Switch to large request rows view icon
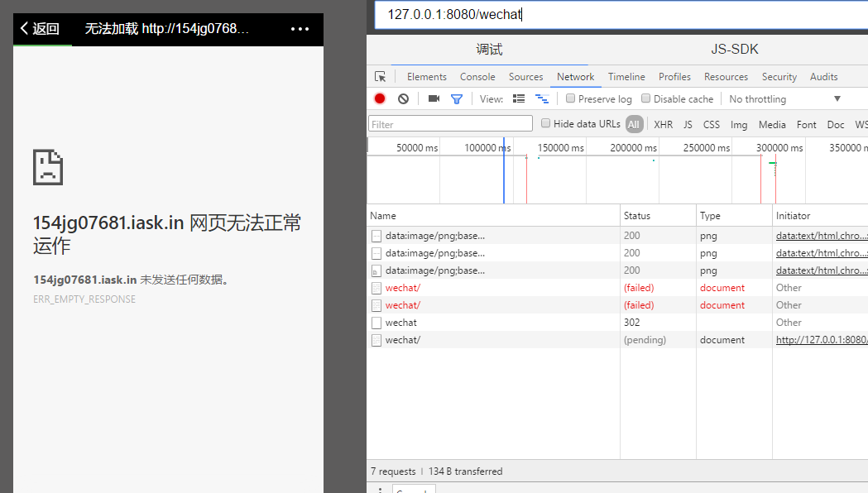Screen dimensions: 868x493 519,98
